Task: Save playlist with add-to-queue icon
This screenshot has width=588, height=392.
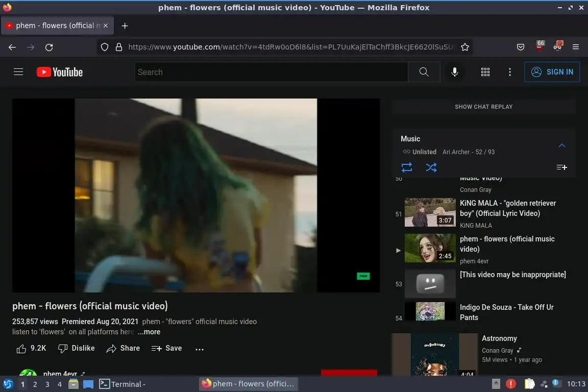Action: pos(562,167)
